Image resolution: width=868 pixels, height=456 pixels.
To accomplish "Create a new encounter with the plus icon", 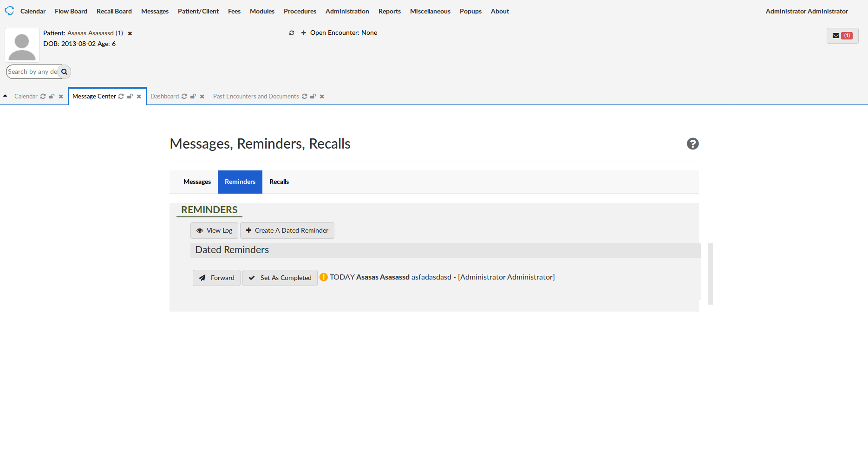I will point(303,33).
